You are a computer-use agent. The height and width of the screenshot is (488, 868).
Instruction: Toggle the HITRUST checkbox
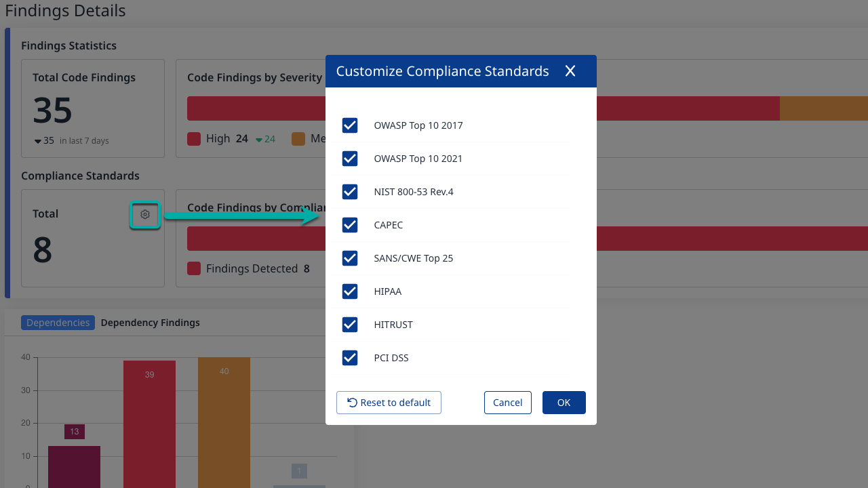click(350, 325)
